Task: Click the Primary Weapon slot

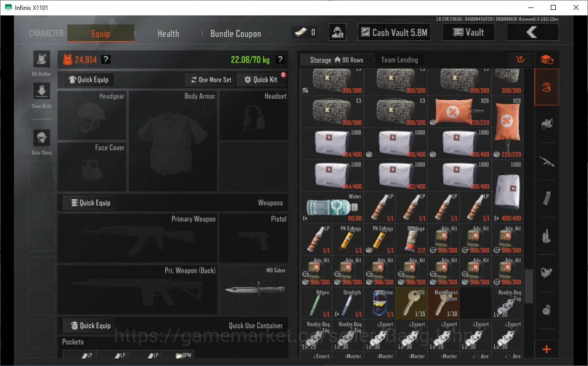Action: click(137, 238)
